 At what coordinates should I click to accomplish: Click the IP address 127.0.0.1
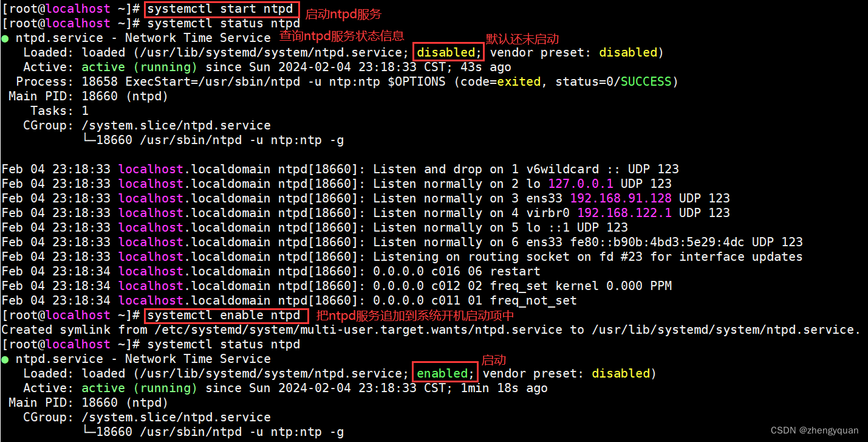coord(581,184)
